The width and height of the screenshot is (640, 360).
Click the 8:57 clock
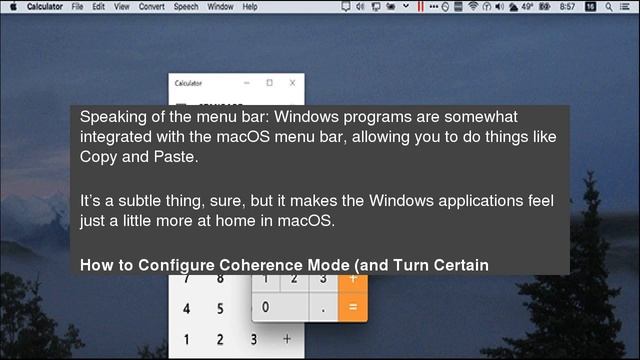(x=567, y=7)
